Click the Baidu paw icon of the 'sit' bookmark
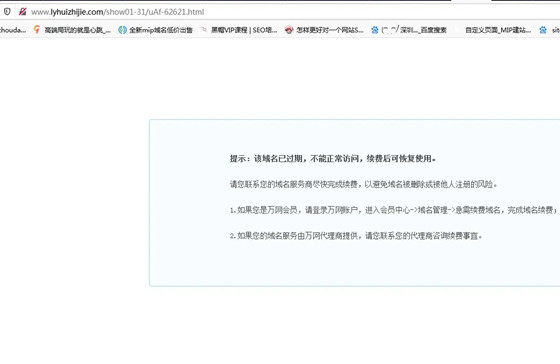The height and width of the screenshot is (364, 560). (543, 30)
